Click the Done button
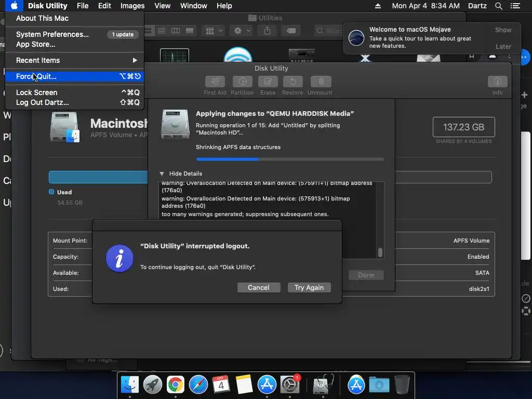532x399 pixels. 366,275
